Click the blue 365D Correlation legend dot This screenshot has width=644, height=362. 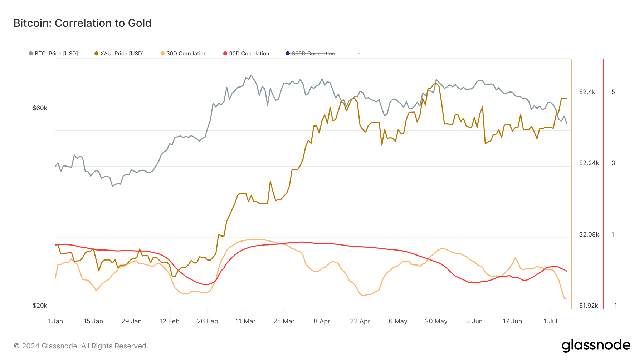click(x=288, y=54)
